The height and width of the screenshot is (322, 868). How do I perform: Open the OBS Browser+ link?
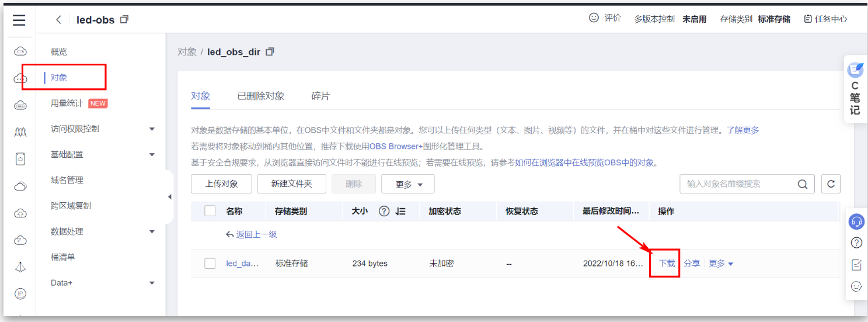(x=396, y=146)
